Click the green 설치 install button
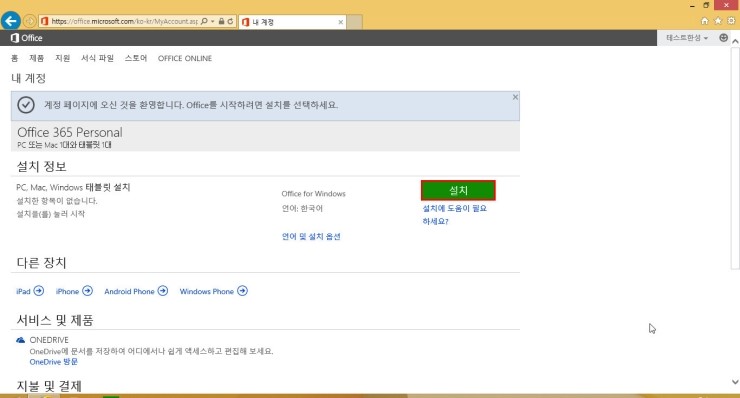Viewport: 740px width, 398px height. [458, 190]
